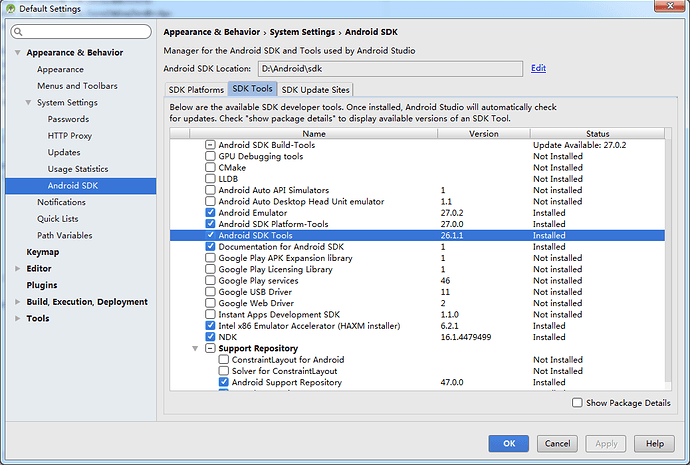
Task: Open the SDK Update Sites tab
Action: pos(315,89)
